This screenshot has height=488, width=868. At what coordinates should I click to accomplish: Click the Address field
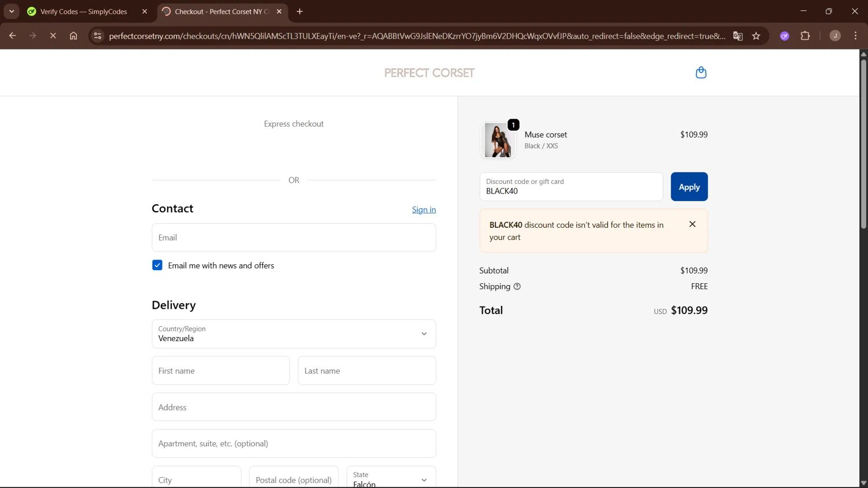click(294, 407)
